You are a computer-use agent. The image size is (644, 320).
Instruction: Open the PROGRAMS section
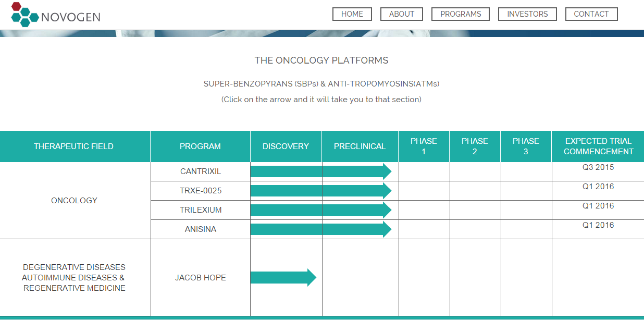point(461,14)
